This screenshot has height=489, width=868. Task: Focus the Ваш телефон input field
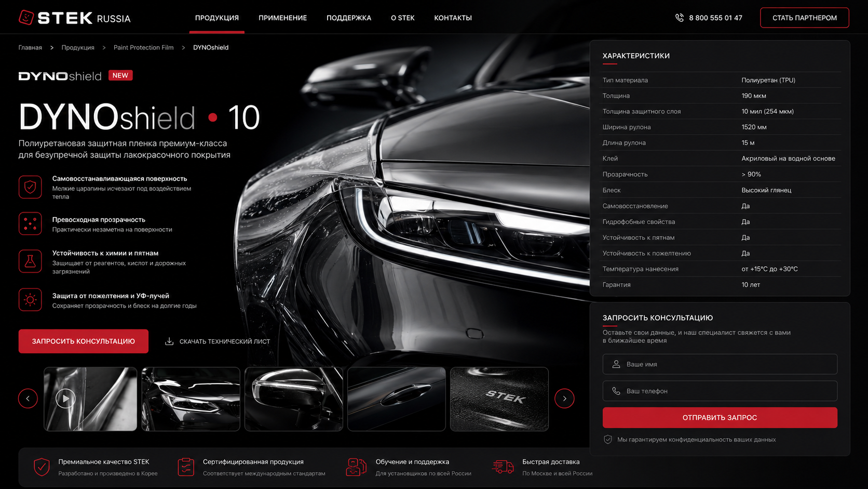point(720,391)
